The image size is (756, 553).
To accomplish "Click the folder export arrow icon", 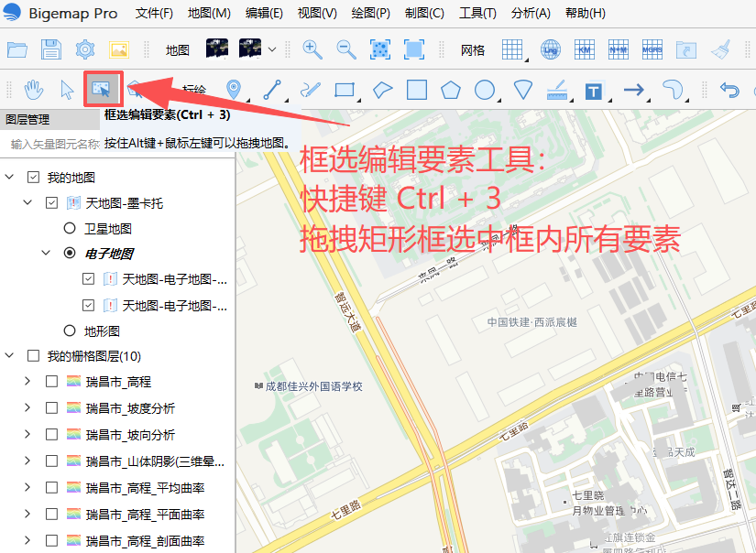I will pyautogui.click(x=686, y=49).
